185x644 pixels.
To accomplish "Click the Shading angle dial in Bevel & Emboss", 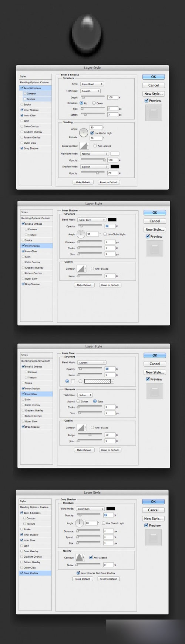I will click(x=84, y=132).
